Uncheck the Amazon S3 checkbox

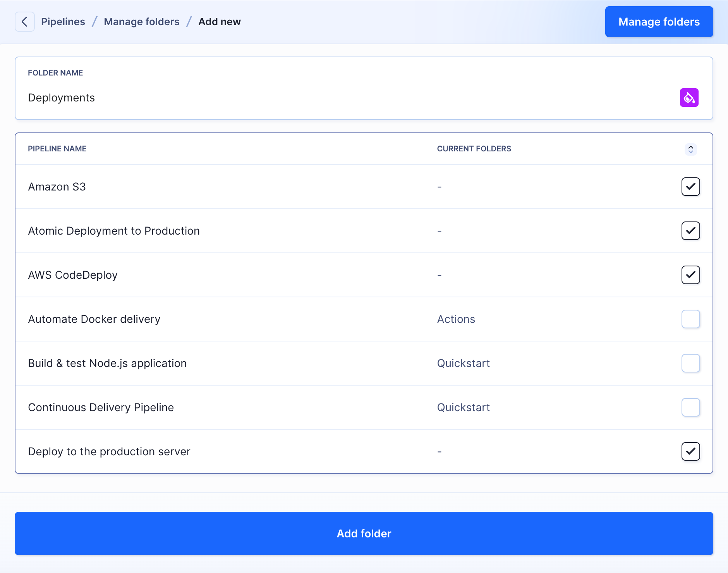click(691, 187)
